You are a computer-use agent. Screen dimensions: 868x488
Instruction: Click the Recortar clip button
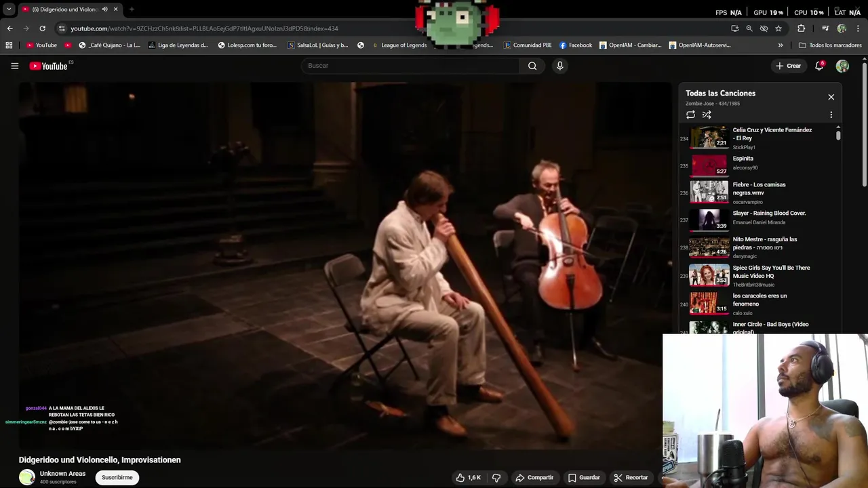point(631,478)
